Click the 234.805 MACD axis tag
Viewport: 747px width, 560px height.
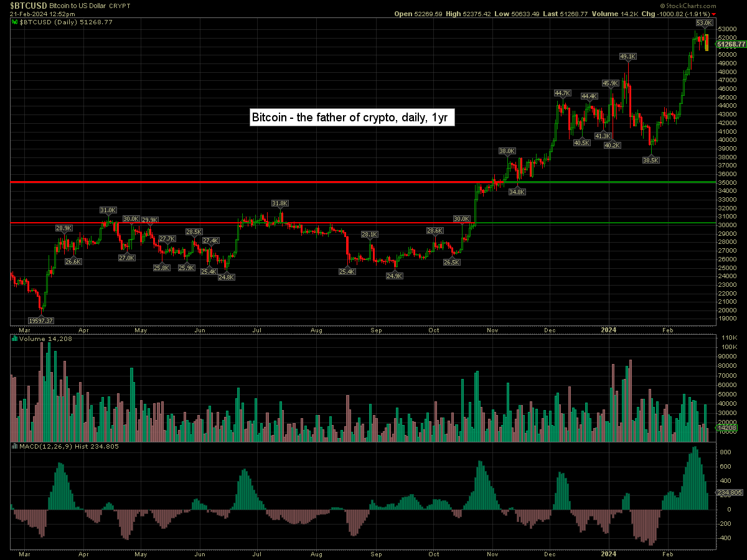click(730, 493)
